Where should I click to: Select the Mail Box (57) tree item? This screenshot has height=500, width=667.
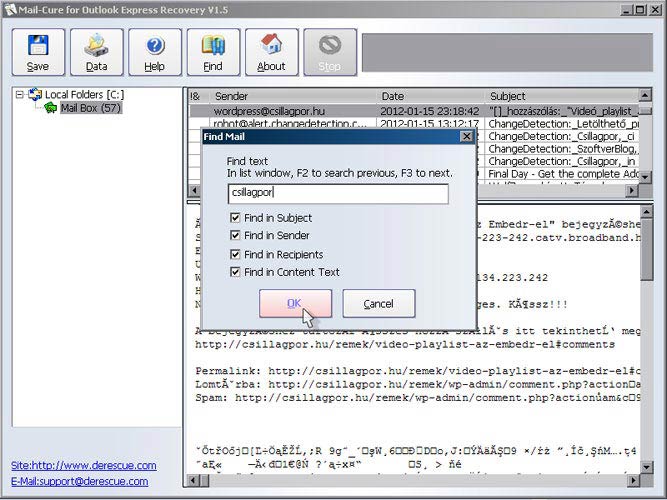(91, 108)
